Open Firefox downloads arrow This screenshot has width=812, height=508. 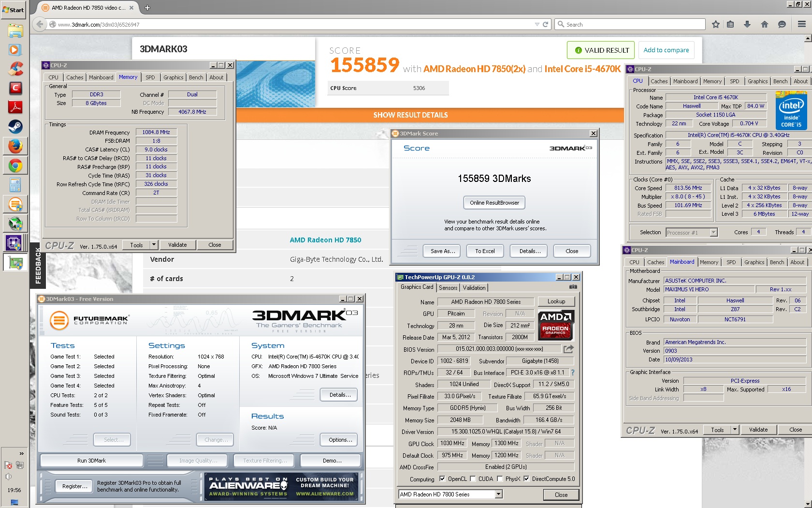coord(747,24)
